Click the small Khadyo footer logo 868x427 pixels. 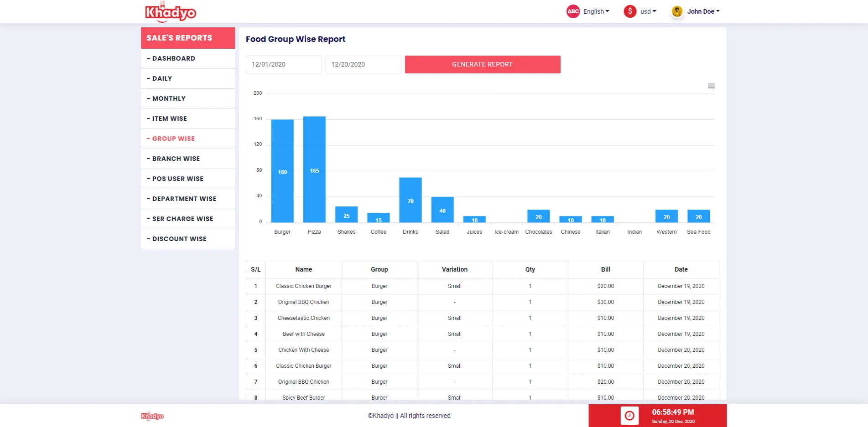coord(152,416)
